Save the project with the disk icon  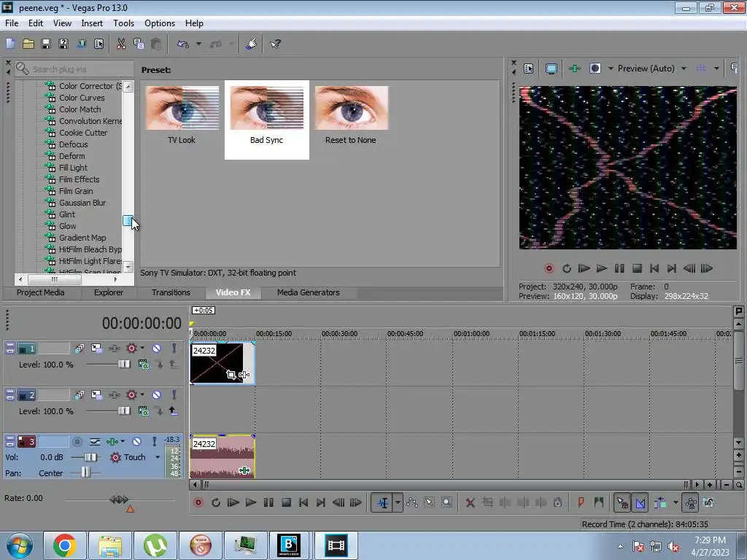(46, 44)
